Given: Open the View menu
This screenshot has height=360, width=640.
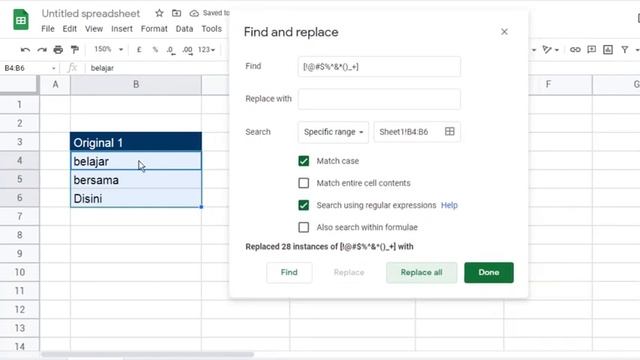Looking at the screenshot, I should [94, 29].
